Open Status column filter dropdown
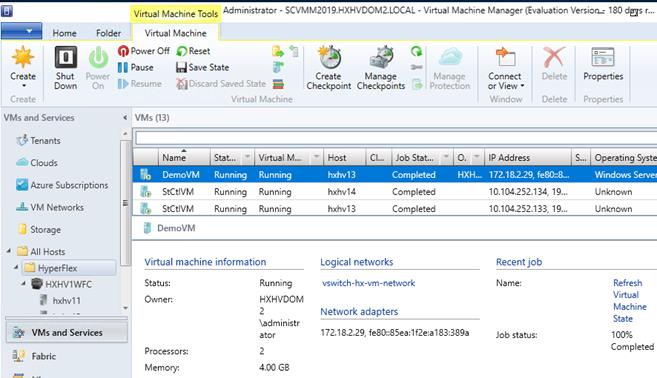Screen dimensions: 657x378 (x=248, y=157)
